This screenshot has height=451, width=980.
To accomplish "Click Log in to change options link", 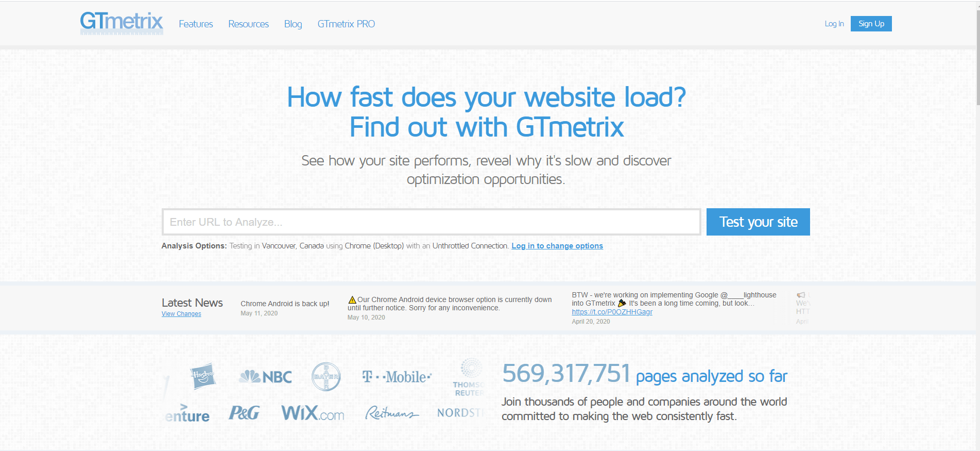I will click(x=557, y=246).
